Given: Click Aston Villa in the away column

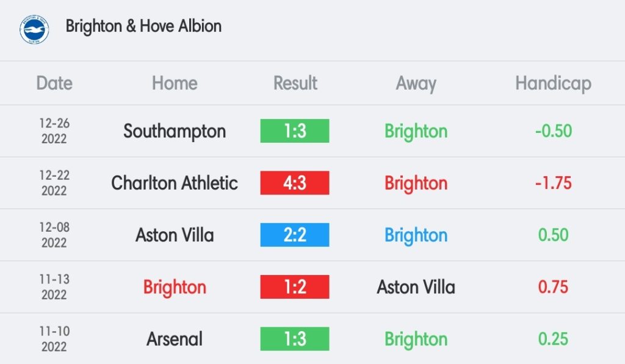Looking at the screenshot, I should 416,287.
